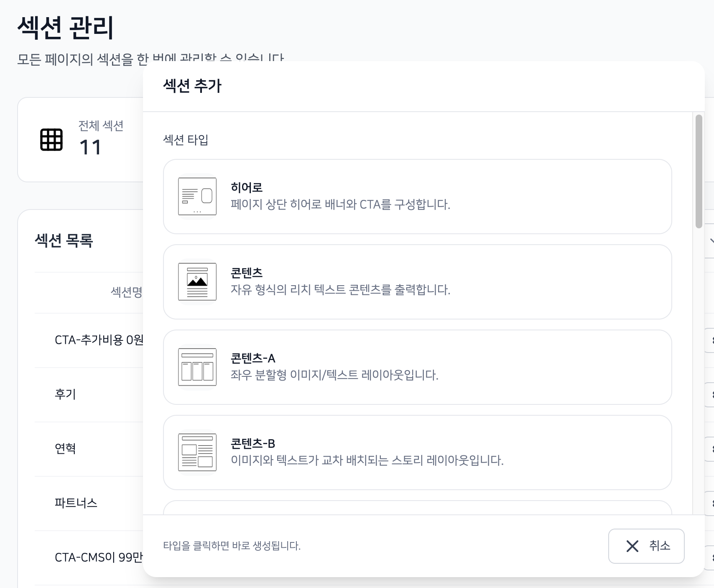
Task: Create a 콘텐츠-A split layout section
Action: pos(418,367)
